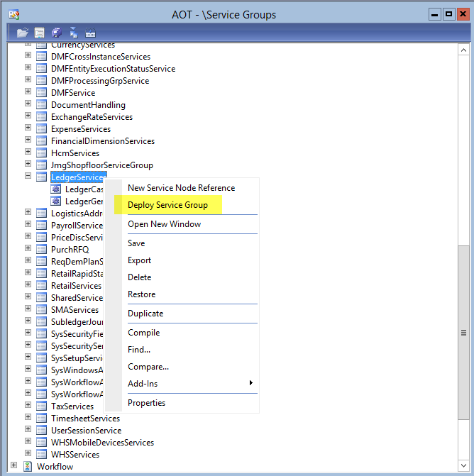Select New Service Node Reference menu item
This screenshot has width=474, height=476.
tap(181, 188)
